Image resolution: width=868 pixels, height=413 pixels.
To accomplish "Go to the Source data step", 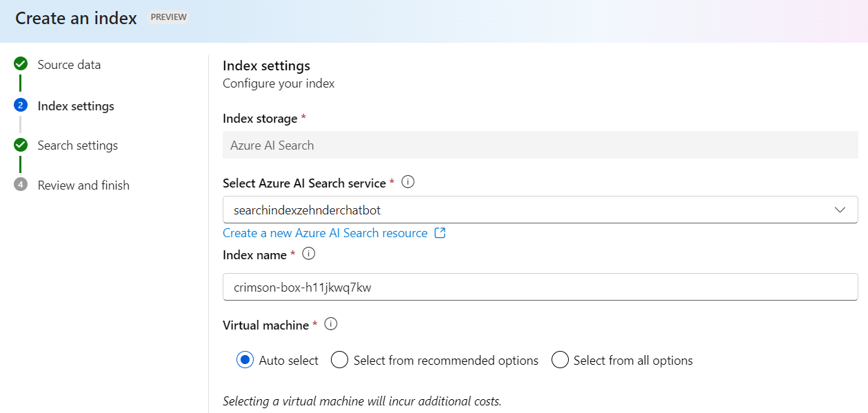I will (69, 65).
